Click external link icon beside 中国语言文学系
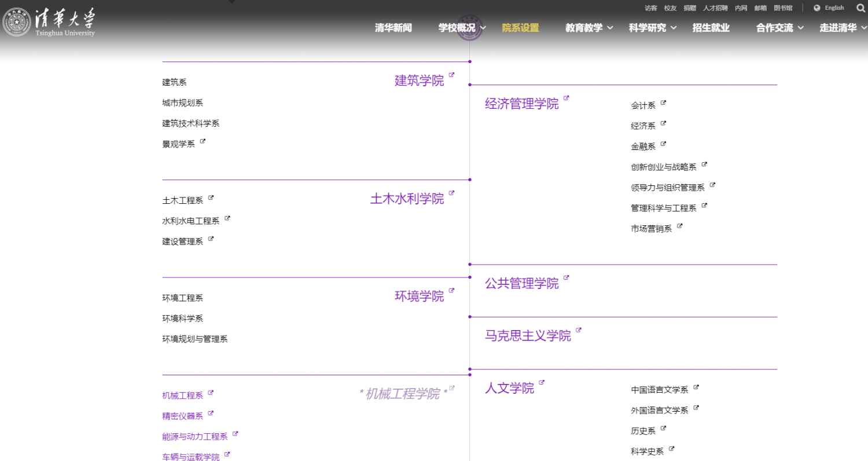The width and height of the screenshot is (868, 461). pyautogui.click(x=696, y=387)
